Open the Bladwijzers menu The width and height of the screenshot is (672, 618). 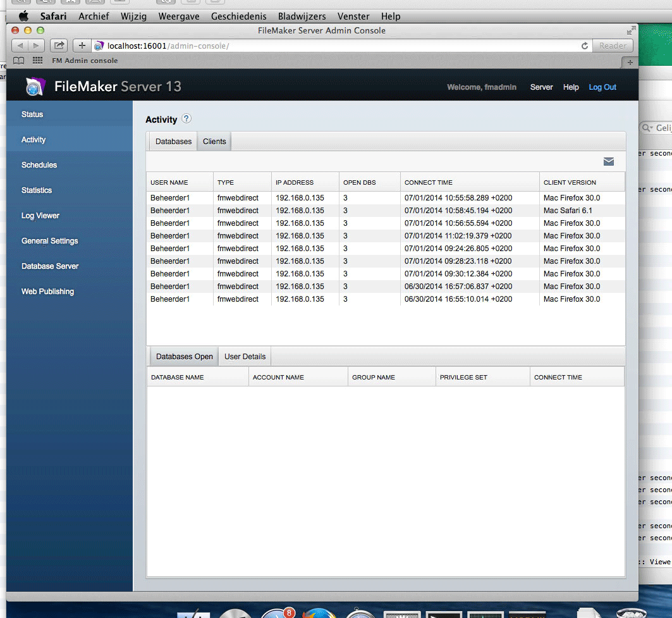pos(302,16)
